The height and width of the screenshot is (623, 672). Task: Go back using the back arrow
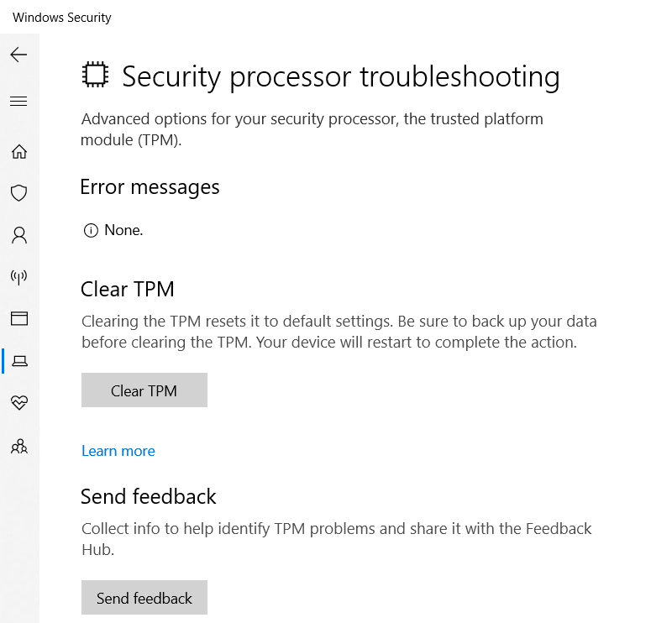(x=18, y=55)
